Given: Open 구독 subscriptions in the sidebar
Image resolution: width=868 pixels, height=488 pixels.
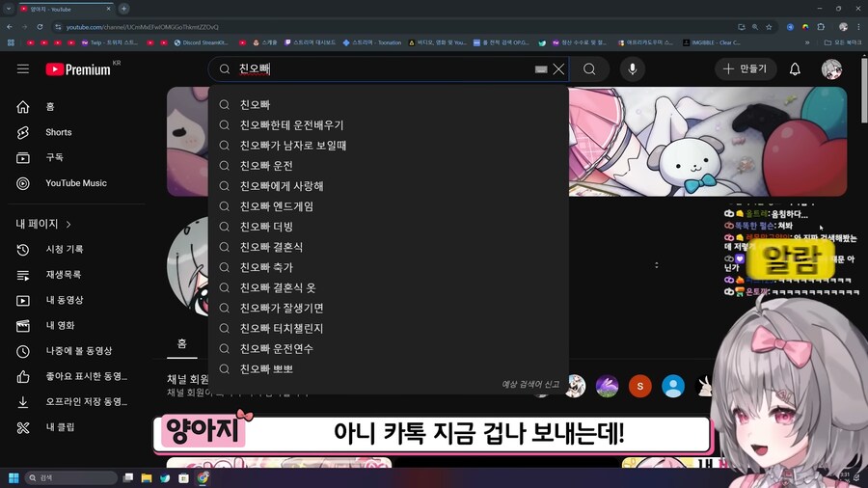Looking at the screenshot, I should (76, 158).
